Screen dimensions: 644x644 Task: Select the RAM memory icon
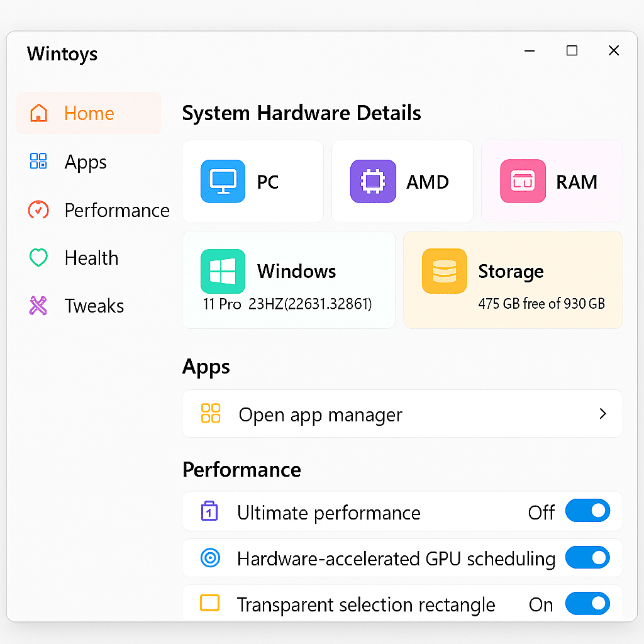tap(523, 181)
